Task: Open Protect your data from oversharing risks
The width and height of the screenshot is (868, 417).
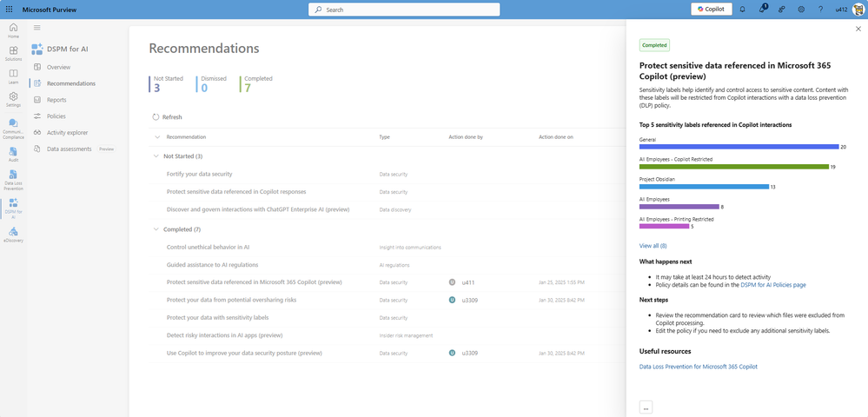Action: 231,300
